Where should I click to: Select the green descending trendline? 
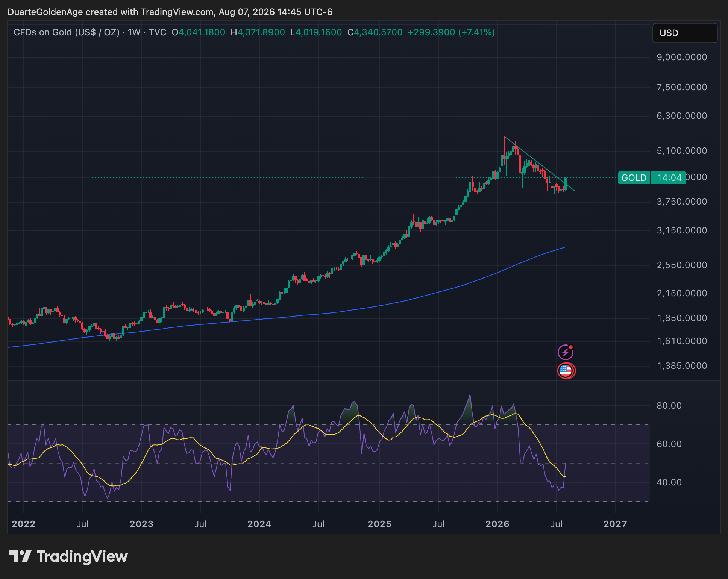[539, 164]
